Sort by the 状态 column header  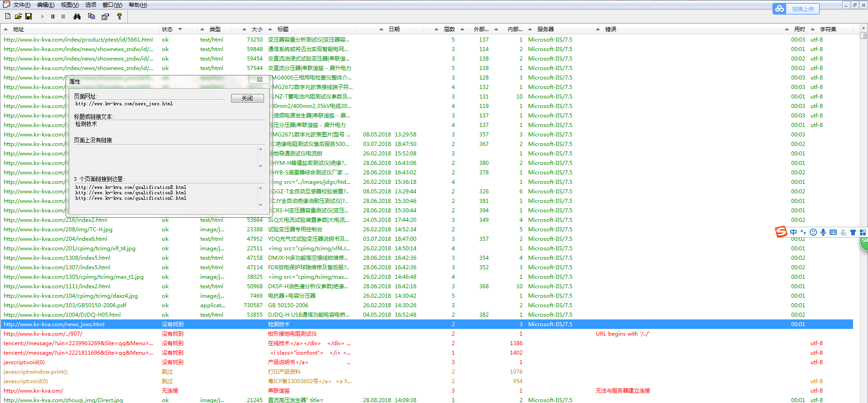tap(168, 29)
